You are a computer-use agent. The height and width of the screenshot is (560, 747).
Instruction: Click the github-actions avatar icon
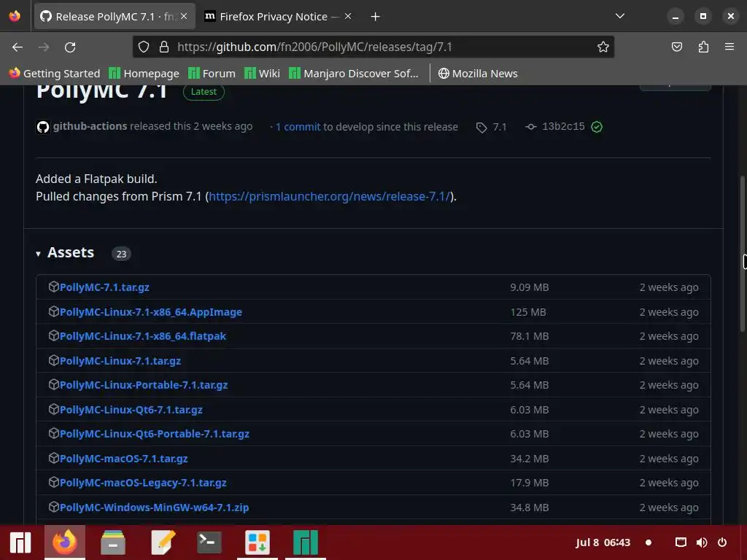click(x=43, y=127)
